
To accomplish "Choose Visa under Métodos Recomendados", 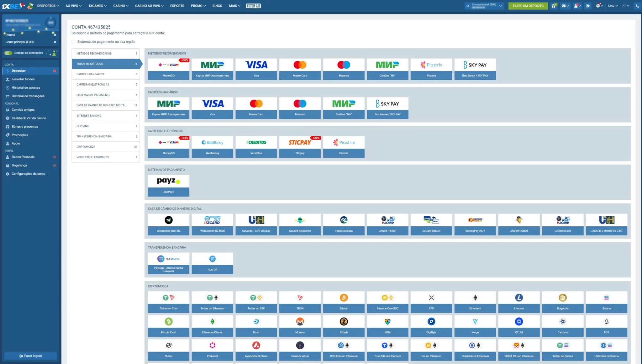I will [256, 69].
